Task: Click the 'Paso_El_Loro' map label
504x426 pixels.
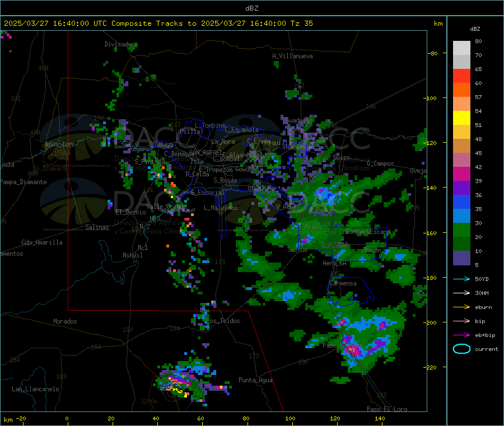Action: (387, 409)
